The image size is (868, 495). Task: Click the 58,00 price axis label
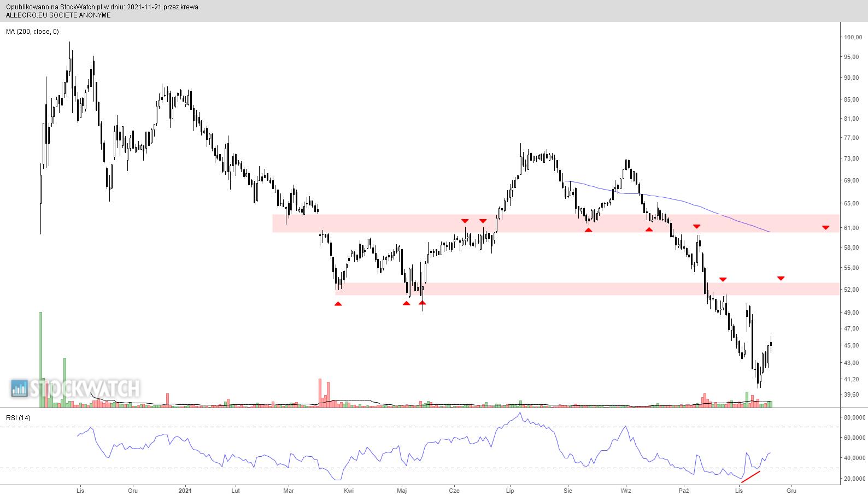(x=853, y=248)
